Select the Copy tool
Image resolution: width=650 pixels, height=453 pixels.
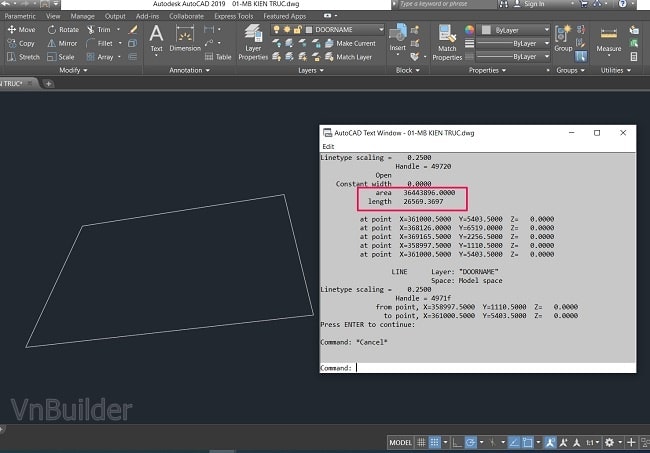click(x=22, y=43)
